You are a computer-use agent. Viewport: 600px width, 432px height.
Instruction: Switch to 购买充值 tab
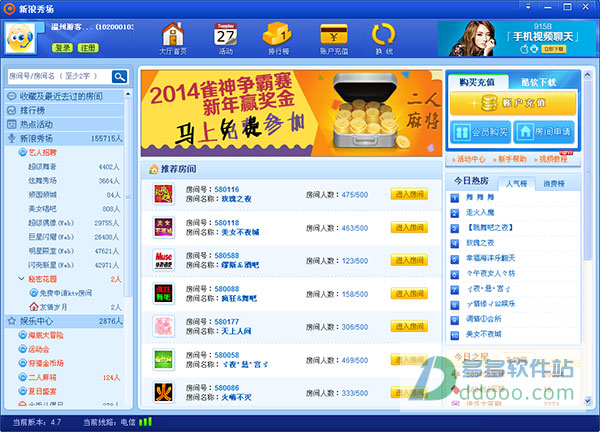coord(477,82)
